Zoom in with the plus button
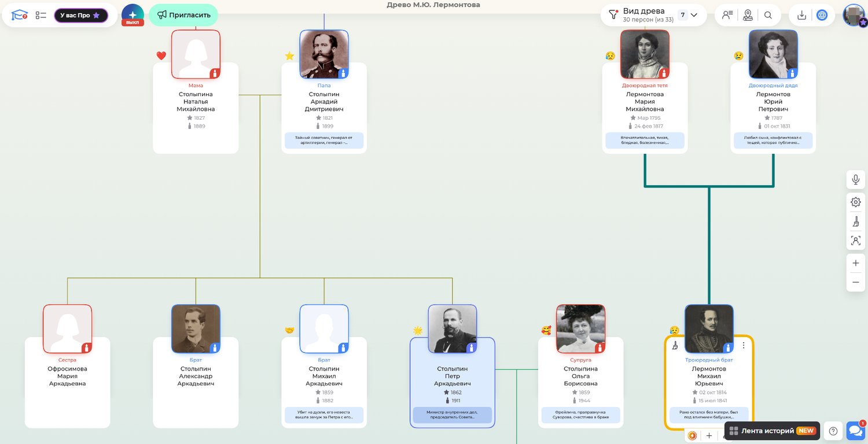This screenshot has height=444, width=868. [855, 262]
